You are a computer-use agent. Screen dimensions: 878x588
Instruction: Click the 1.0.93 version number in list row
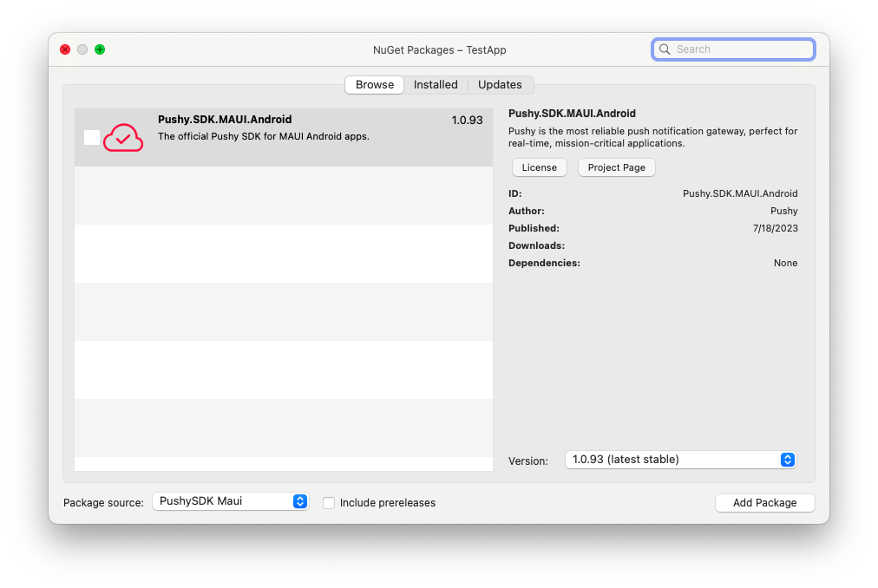point(467,121)
